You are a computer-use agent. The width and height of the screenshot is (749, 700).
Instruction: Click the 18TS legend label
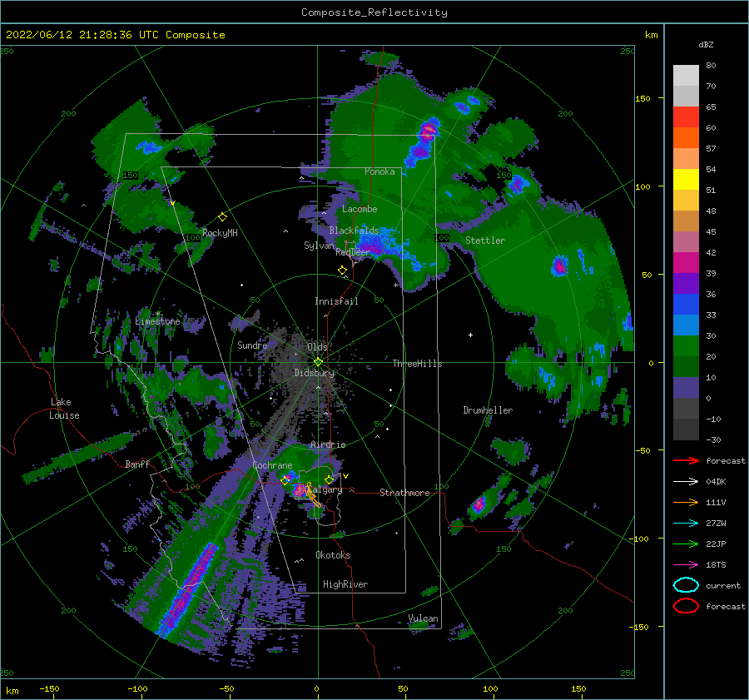(716, 565)
